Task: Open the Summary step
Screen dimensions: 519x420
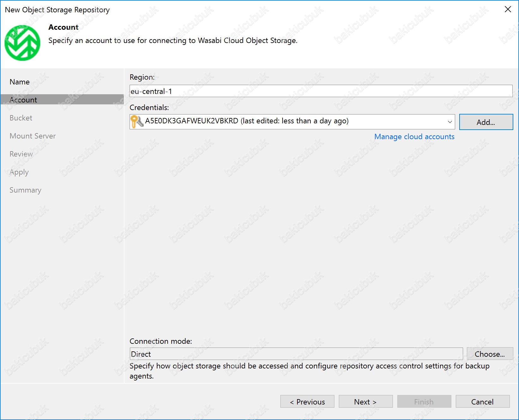Action: (25, 190)
